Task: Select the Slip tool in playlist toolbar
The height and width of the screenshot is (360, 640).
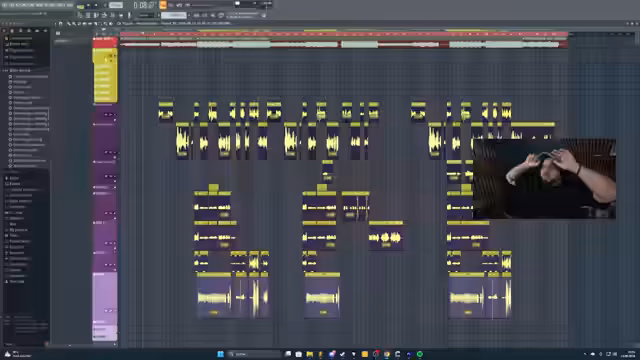Action: pyautogui.click(x=90, y=24)
